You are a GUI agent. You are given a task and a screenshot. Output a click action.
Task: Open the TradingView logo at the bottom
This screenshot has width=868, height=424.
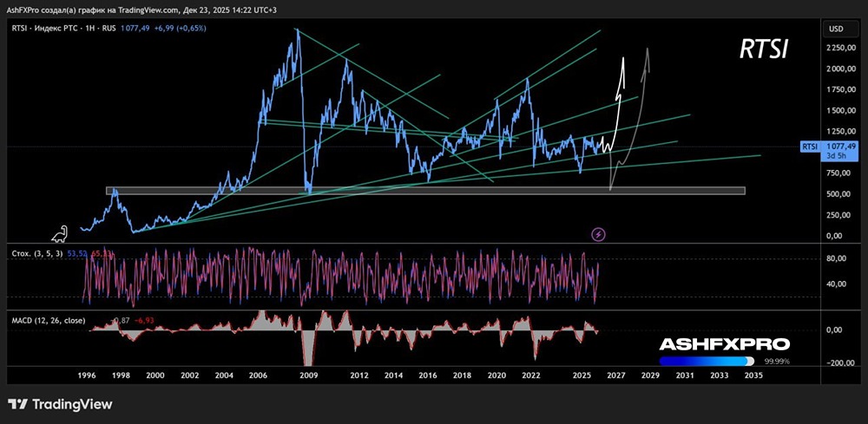60,404
